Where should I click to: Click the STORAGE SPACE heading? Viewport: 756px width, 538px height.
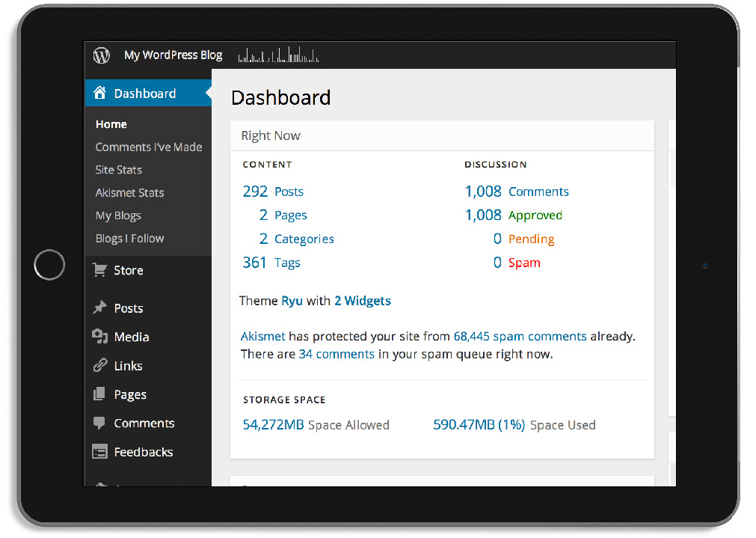284,400
